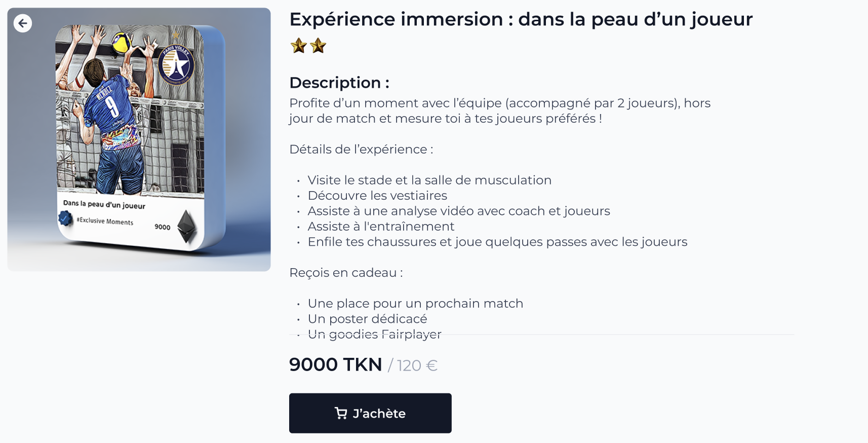The width and height of the screenshot is (868, 443).
Task: Click the Description heading
Action: (339, 83)
